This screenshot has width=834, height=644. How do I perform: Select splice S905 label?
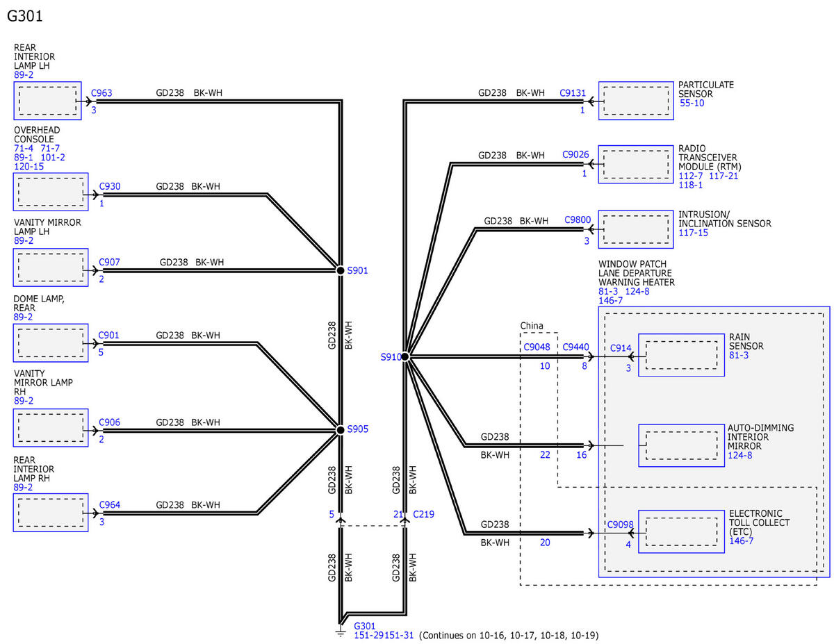(x=357, y=430)
